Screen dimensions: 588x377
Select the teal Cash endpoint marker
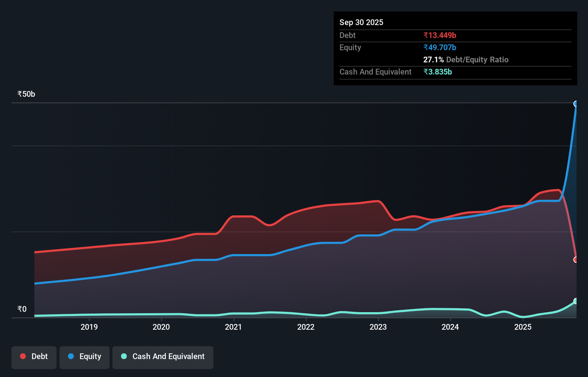tap(576, 301)
